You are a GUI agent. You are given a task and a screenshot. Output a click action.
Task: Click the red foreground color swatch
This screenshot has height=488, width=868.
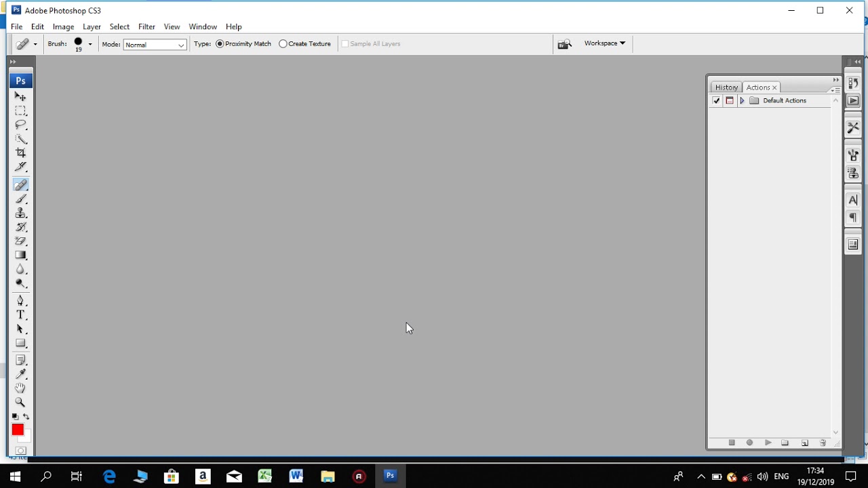tap(18, 430)
